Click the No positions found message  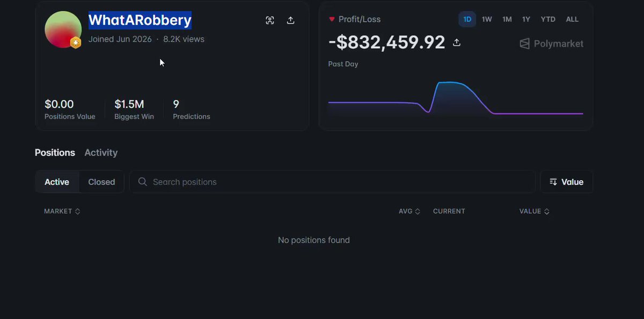click(x=314, y=240)
